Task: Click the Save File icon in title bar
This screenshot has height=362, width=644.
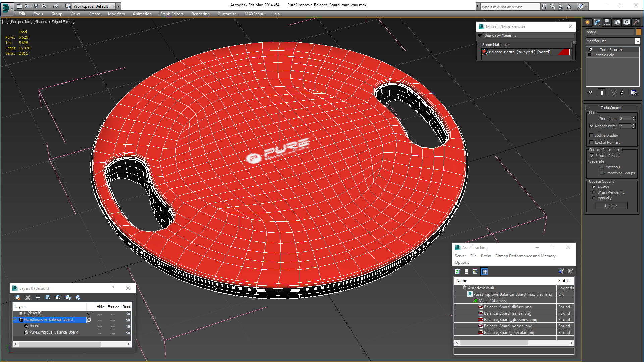Action: point(36,6)
